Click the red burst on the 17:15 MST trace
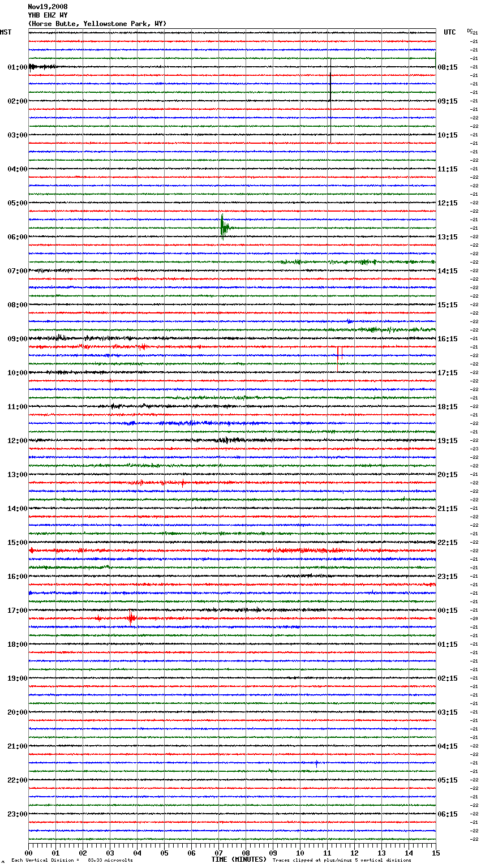 coord(131,618)
